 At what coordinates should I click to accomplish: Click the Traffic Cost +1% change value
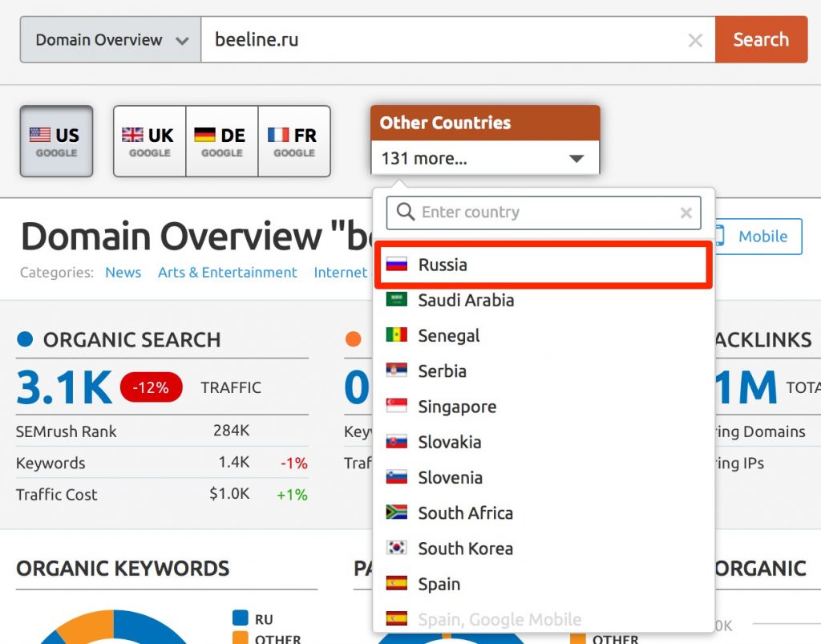292,494
